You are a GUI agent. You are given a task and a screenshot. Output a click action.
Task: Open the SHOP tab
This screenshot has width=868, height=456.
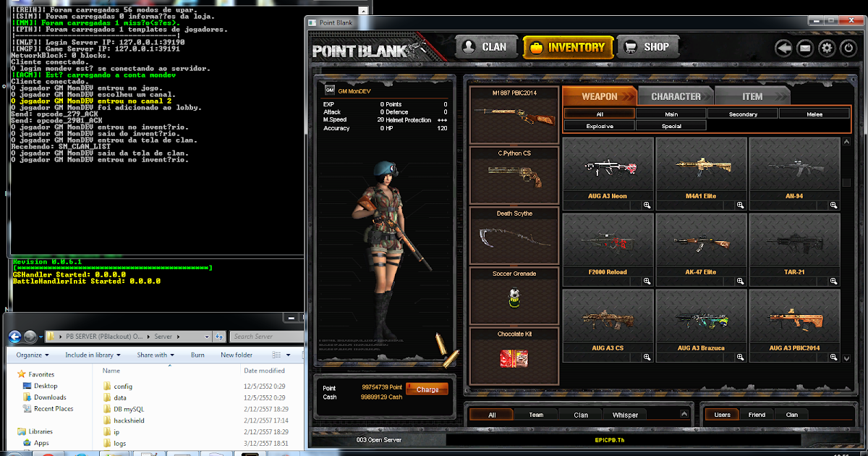click(648, 47)
